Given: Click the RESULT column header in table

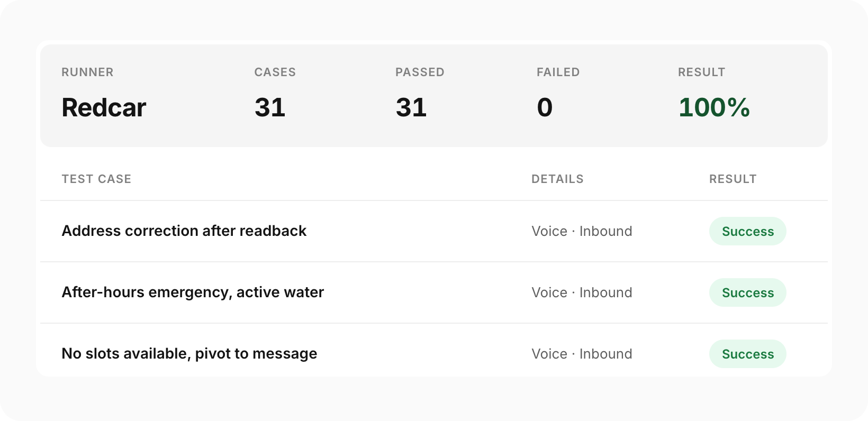Looking at the screenshot, I should click(733, 179).
